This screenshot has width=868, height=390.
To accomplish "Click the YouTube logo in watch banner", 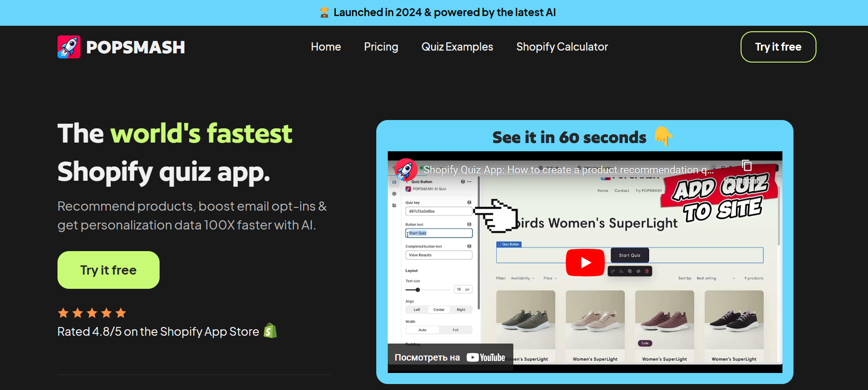I will pos(486,357).
